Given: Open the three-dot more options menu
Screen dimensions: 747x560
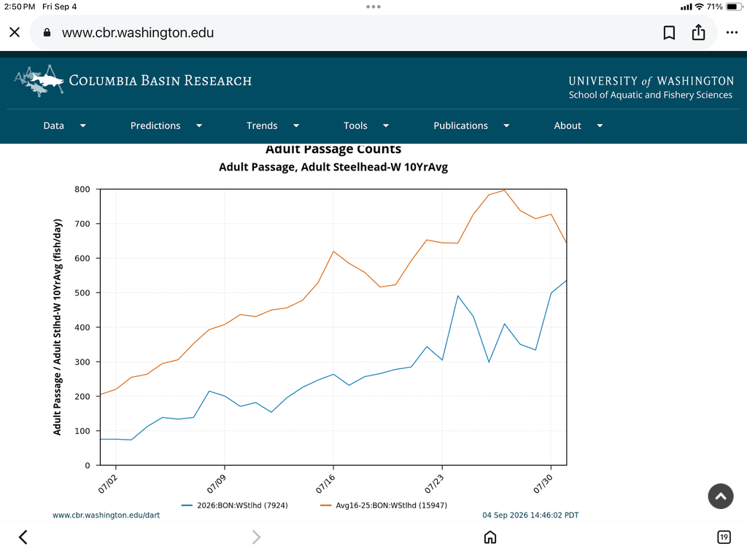Looking at the screenshot, I should coord(732,32).
